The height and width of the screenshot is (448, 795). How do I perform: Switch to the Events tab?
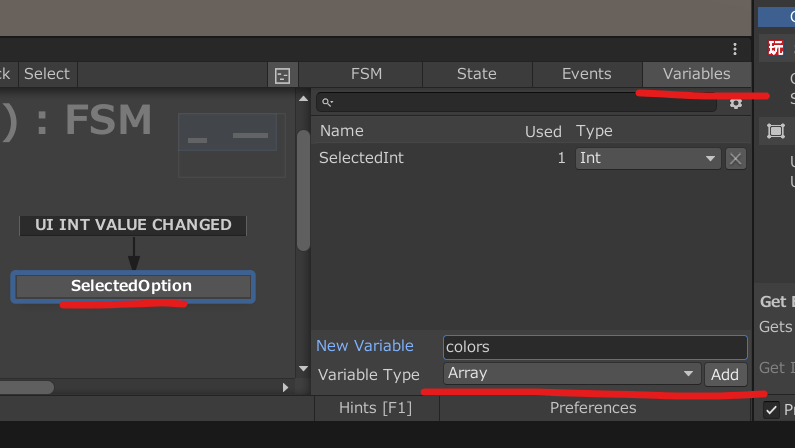pyautogui.click(x=586, y=74)
